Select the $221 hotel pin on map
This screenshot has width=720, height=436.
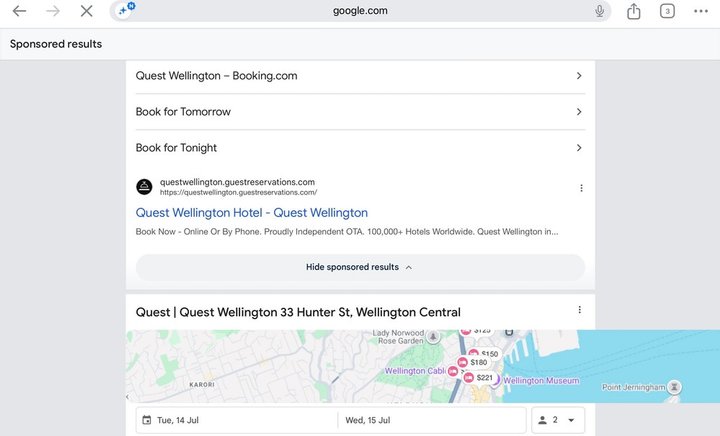point(478,378)
